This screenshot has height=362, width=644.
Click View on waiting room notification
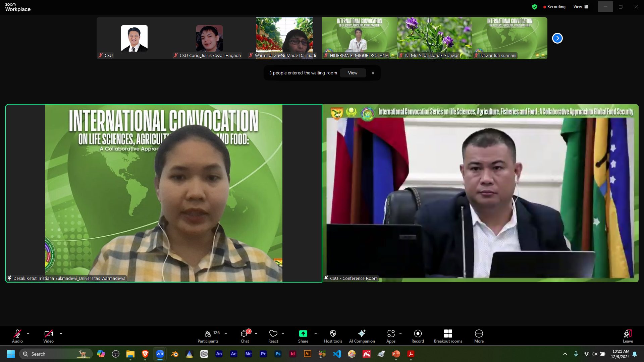(353, 73)
